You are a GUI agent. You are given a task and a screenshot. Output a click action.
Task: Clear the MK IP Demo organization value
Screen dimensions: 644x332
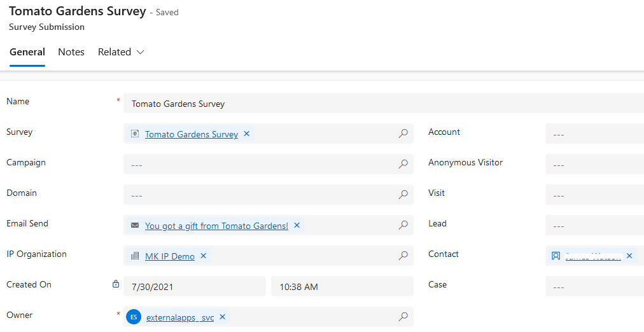pyautogui.click(x=203, y=256)
